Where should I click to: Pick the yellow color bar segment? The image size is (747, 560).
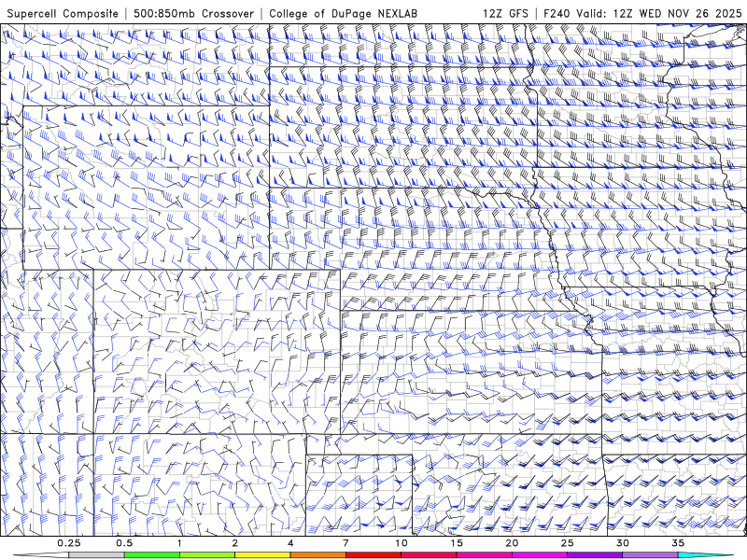(x=262, y=555)
